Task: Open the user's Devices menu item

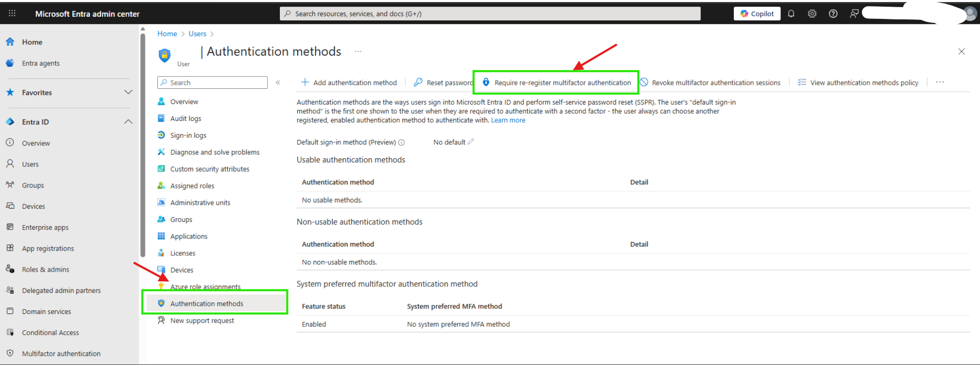Action: click(x=182, y=270)
